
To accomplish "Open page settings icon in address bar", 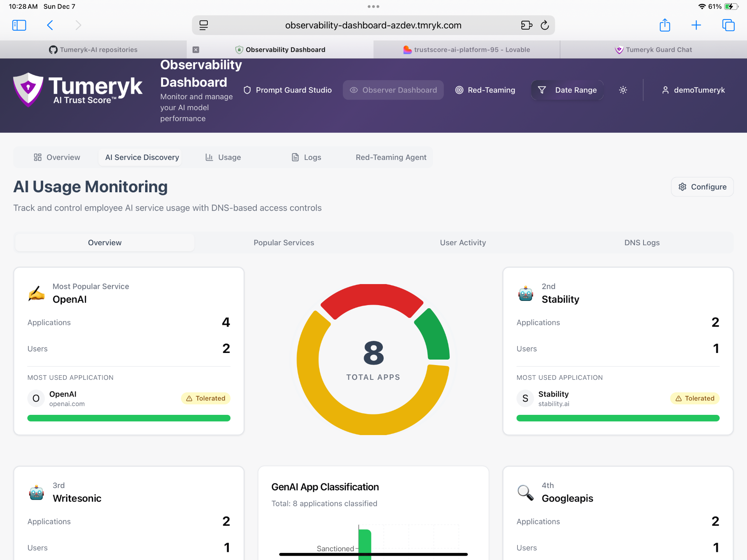I will click(203, 25).
